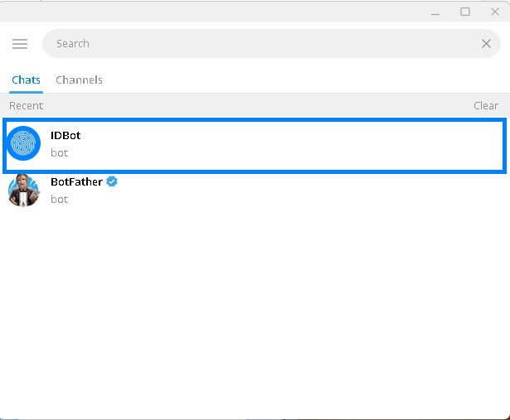Screen dimensions: 510x420
Task: Click the "bot" subtitle under IDBot
Action: pos(59,153)
